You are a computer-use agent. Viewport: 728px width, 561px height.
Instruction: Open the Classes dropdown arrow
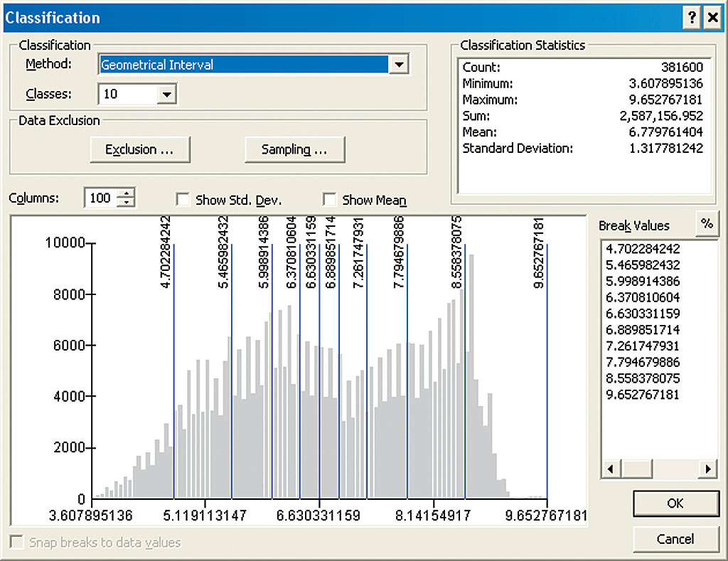point(166,95)
